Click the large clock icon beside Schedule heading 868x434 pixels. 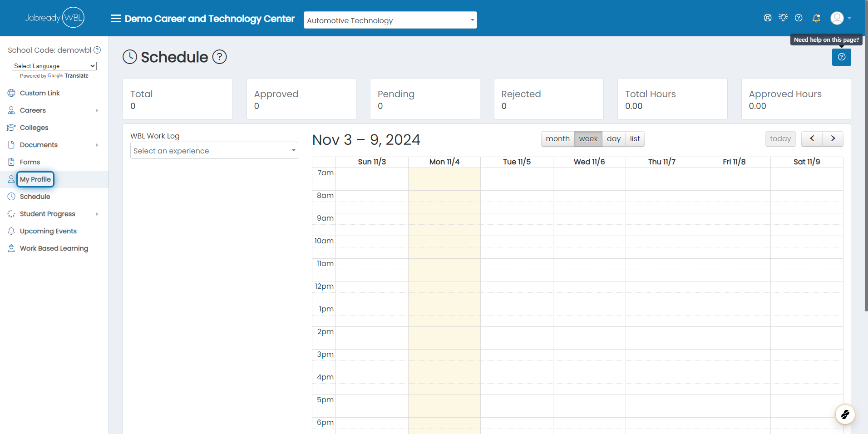coord(130,57)
